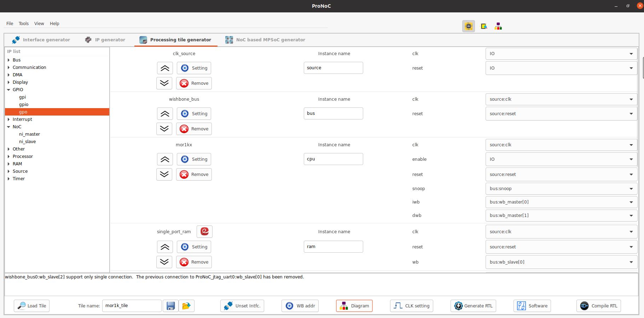Move single_port_ram up with double-up arrow
The width and height of the screenshot is (644, 318).
coord(165,247)
